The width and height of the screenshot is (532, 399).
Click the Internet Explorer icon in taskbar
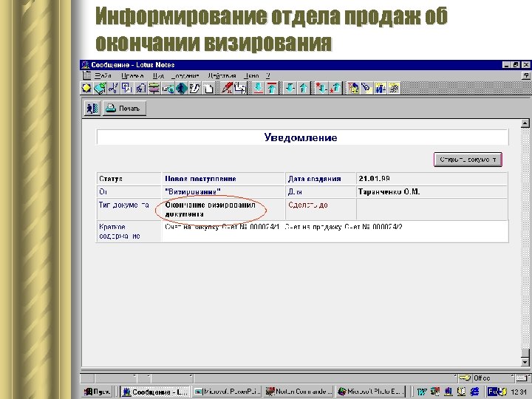pos(474,392)
